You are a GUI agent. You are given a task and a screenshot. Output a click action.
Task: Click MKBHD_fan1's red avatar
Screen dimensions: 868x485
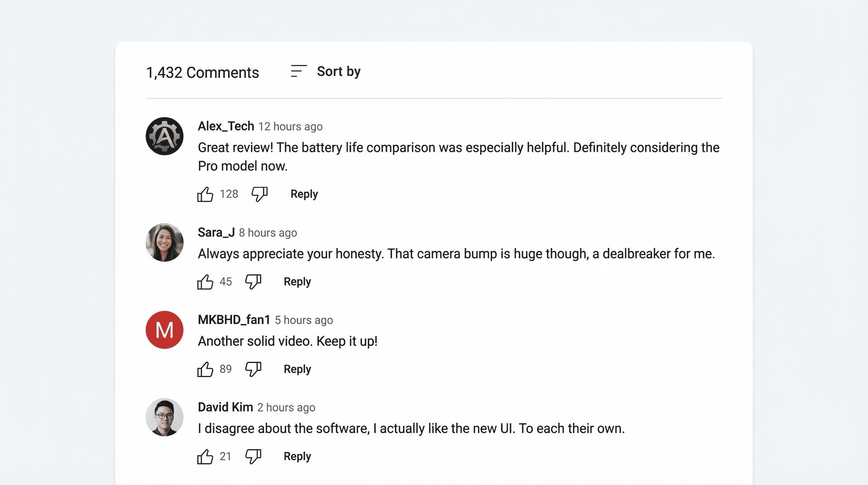click(164, 330)
